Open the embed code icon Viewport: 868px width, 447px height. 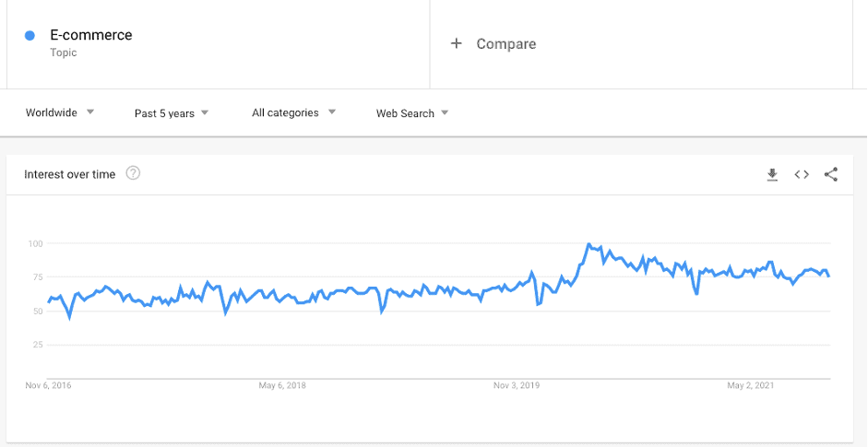coord(802,175)
